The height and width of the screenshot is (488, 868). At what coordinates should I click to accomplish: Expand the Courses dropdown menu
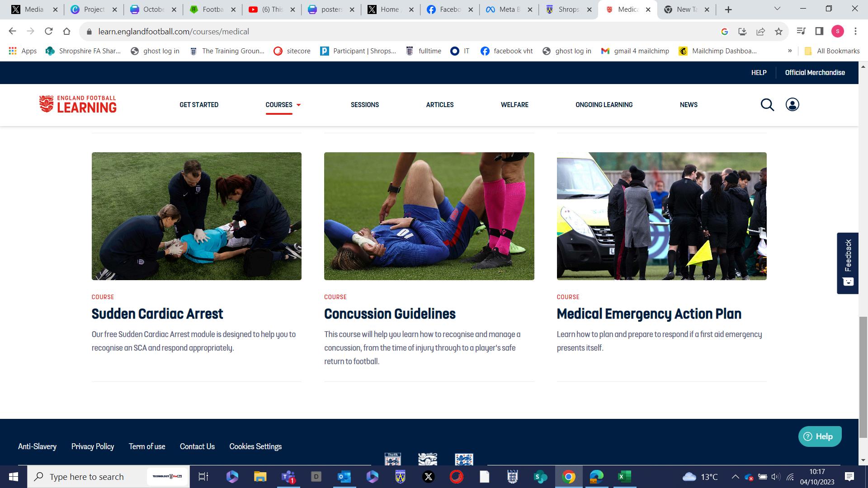283,105
